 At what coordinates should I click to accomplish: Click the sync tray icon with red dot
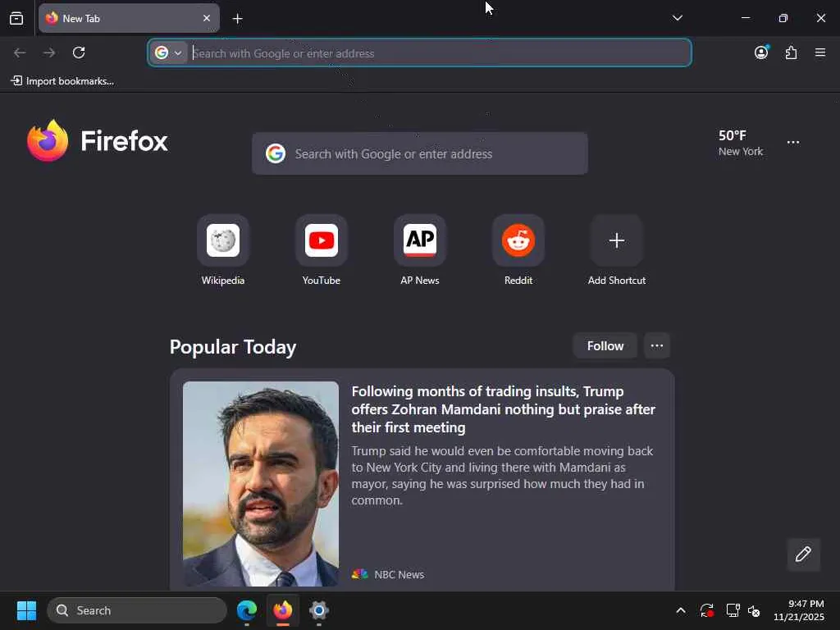click(706, 610)
